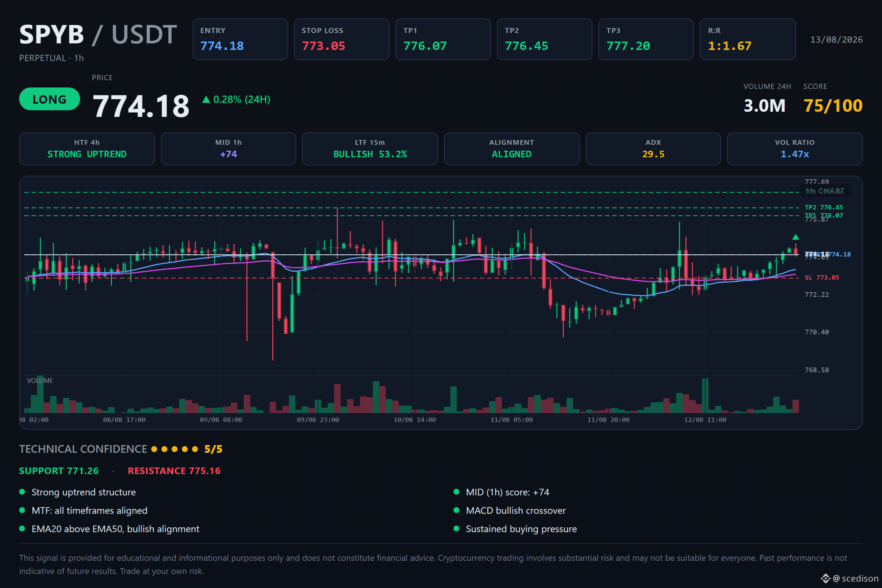Click the SPYB / USDT pair title
Image resolution: width=882 pixels, height=588 pixels.
[x=98, y=35]
